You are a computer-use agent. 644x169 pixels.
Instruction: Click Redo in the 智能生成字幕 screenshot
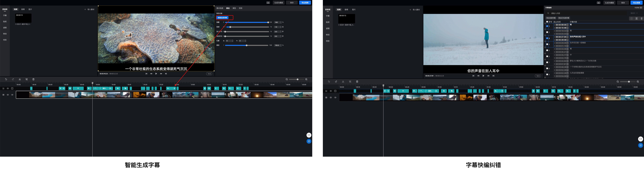coord(13,79)
